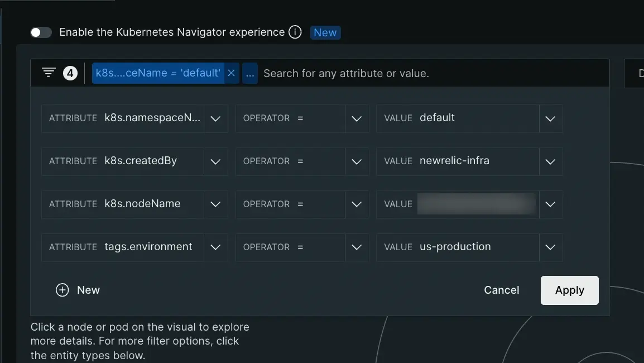The image size is (644, 363).
Task: Click the plus icon to add new filter
Action: (63, 290)
